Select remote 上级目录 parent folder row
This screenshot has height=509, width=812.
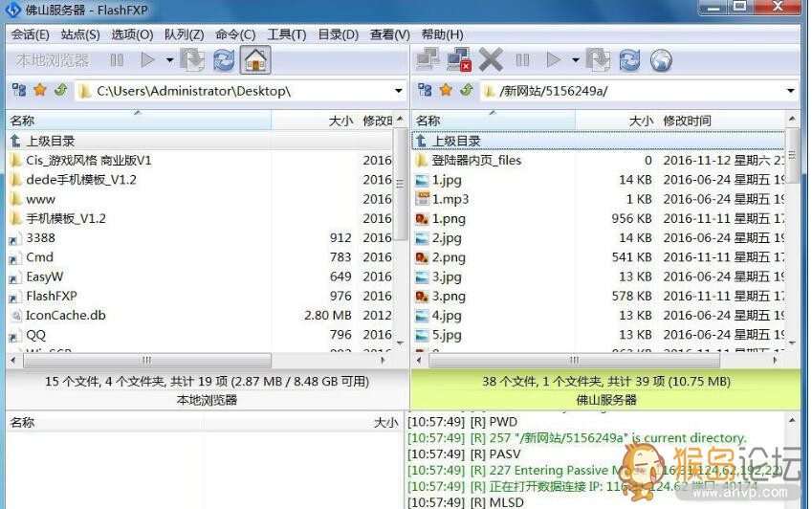click(x=599, y=141)
